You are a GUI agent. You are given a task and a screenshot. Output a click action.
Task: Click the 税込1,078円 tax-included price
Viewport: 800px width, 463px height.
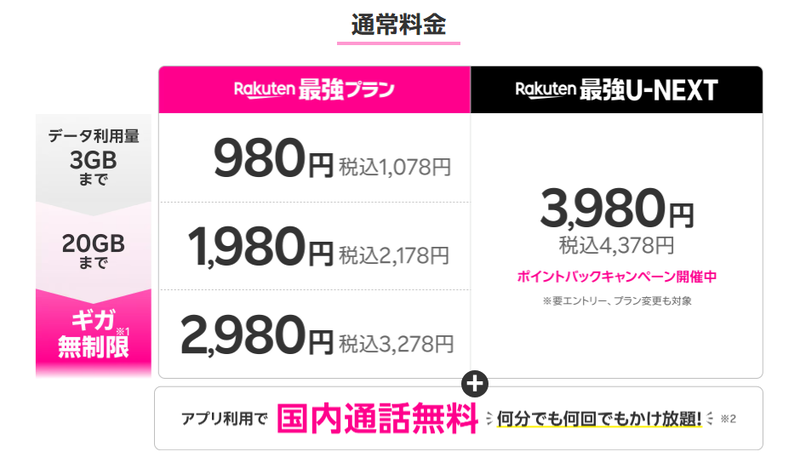pos(395,167)
